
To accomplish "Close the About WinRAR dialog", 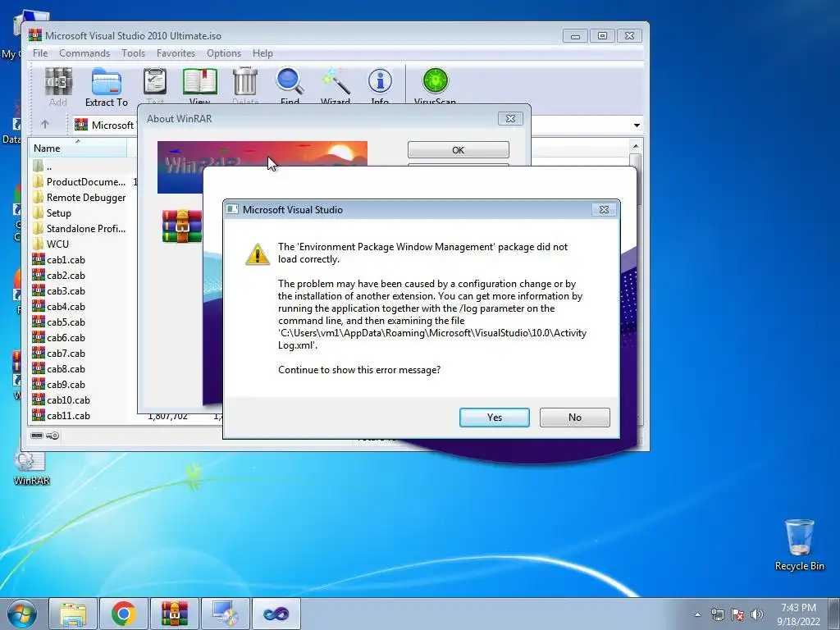I will point(510,118).
